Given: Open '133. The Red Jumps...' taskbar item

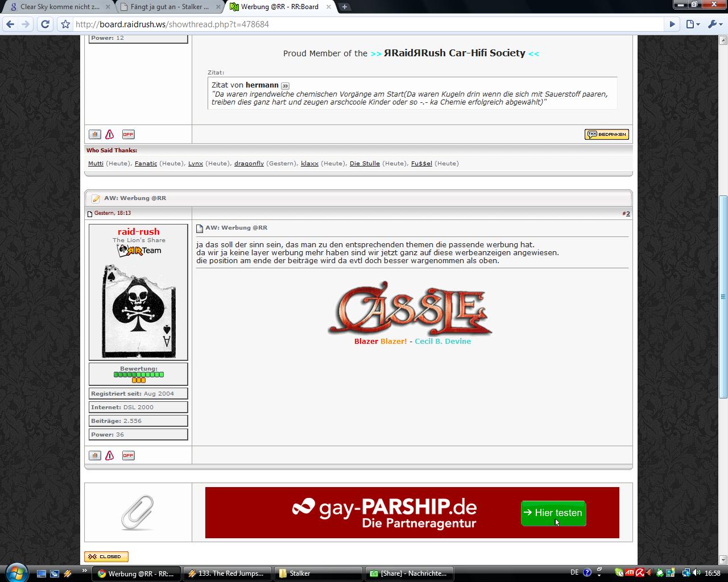Looking at the screenshot, I should point(227,573).
